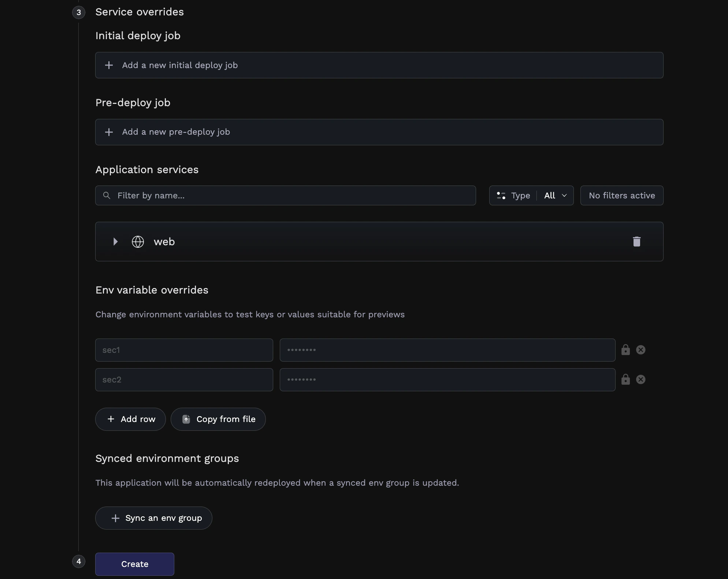
Task: Click the search magnifier in the filter field
Action: point(106,195)
